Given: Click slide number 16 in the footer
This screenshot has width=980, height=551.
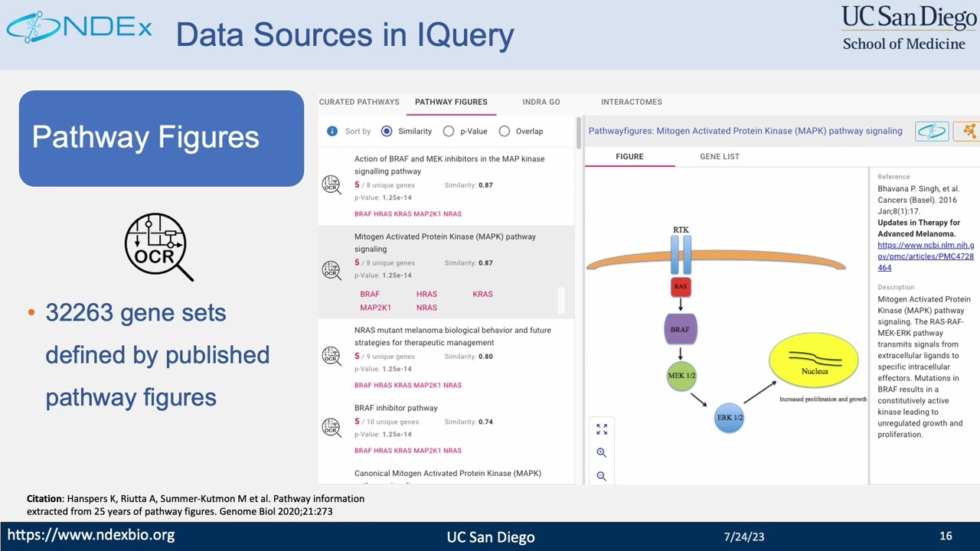Looking at the screenshot, I should tap(946, 536).
